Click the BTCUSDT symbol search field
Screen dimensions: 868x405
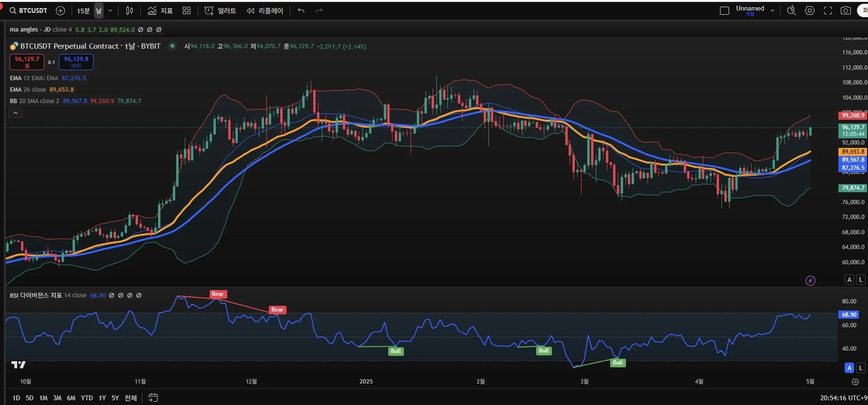(x=29, y=10)
